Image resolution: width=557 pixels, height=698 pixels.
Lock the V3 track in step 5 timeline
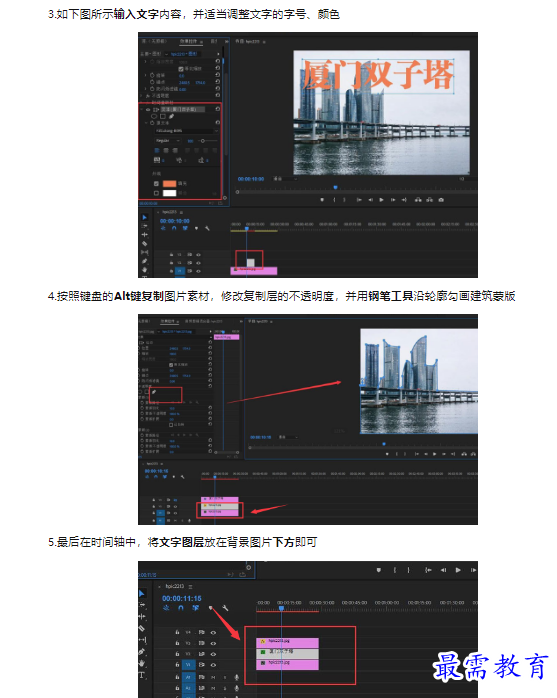click(x=177, y=643)
